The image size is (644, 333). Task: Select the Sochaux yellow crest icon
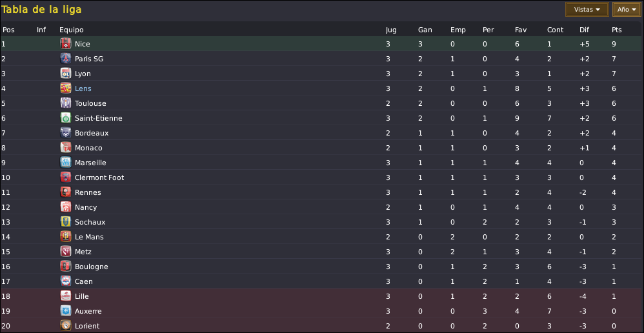point(66,222)
